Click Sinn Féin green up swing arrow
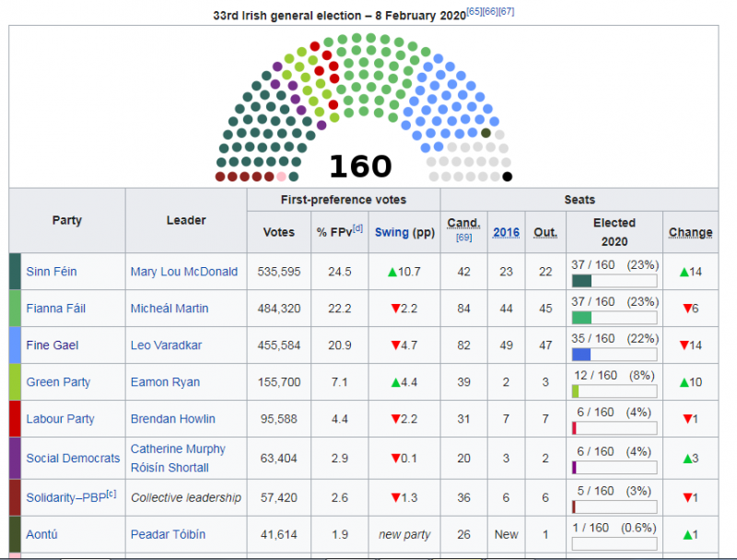The width and height of the screenshot is (737, 560). pyautogui.click(x=392, y=272)
